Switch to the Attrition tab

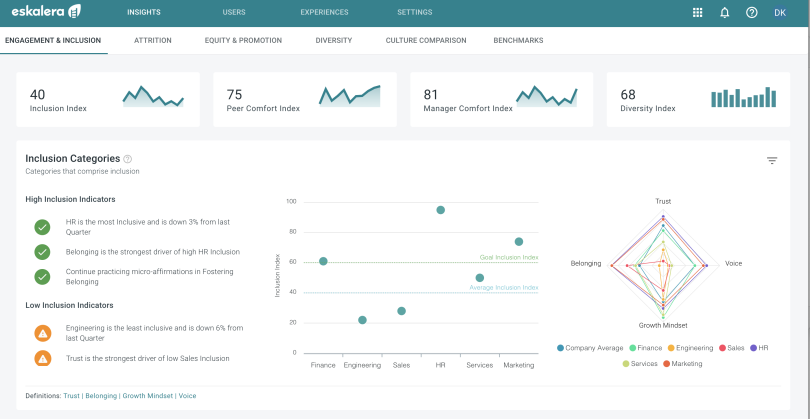153,40
